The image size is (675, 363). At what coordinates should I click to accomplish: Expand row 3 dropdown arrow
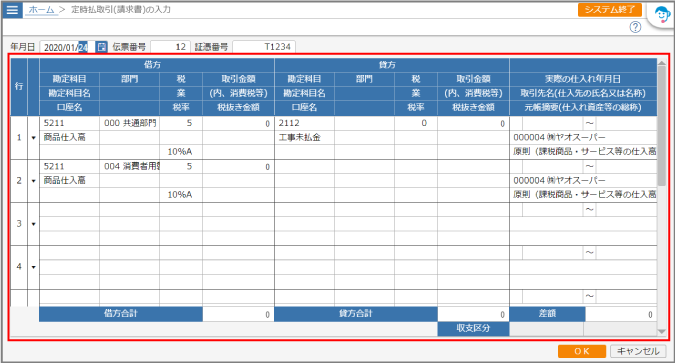pyautogui.click(x=34, y=224)
